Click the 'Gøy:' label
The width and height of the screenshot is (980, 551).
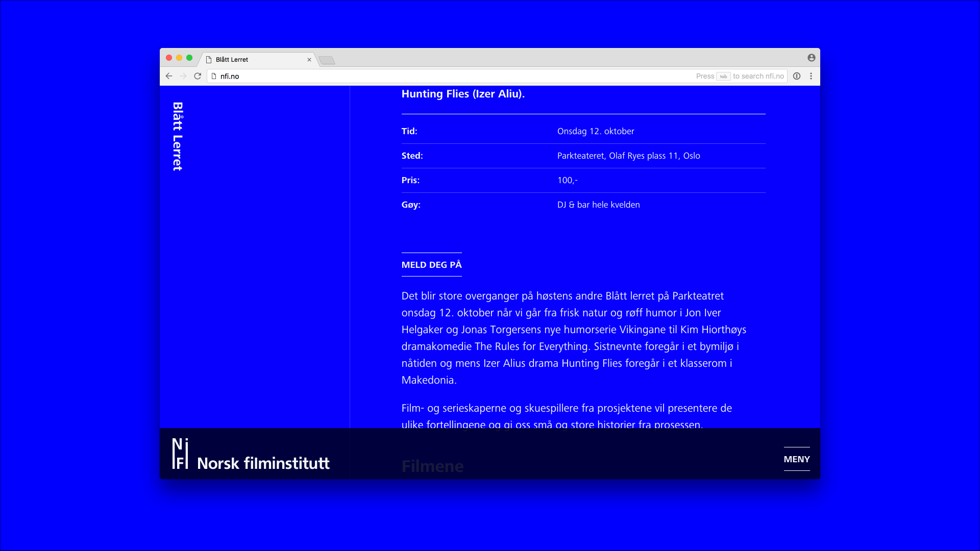click(411, 205)
